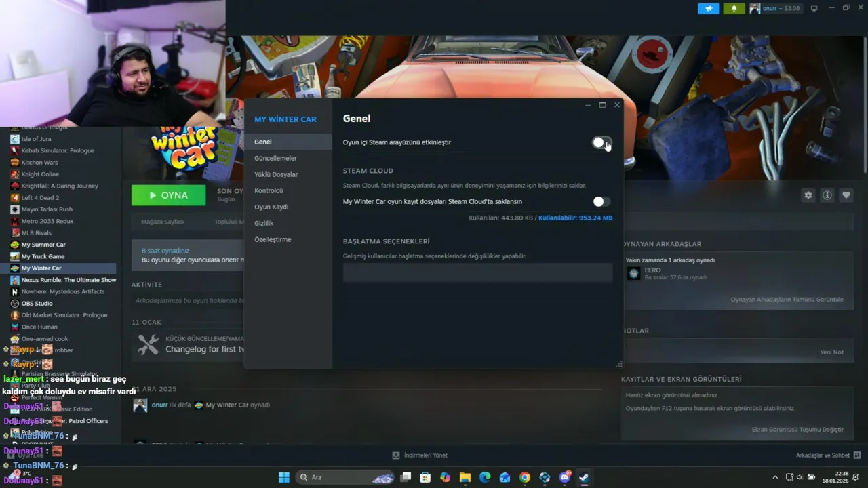Open Task View on taskbar

pyautogui.click(x=406, y=477)
